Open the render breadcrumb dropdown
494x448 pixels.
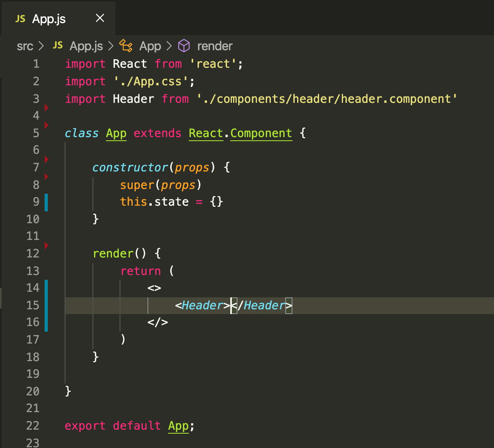(x=215, y=45)
